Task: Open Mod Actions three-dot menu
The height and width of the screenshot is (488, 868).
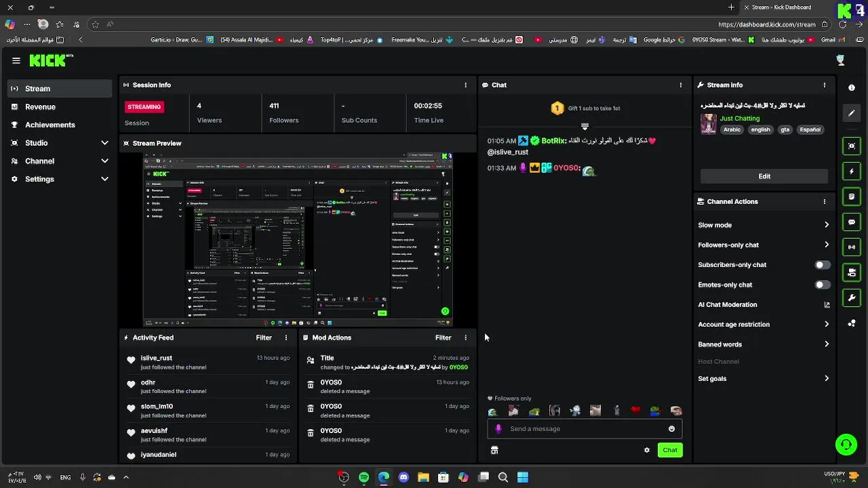Action: point(465,338)
